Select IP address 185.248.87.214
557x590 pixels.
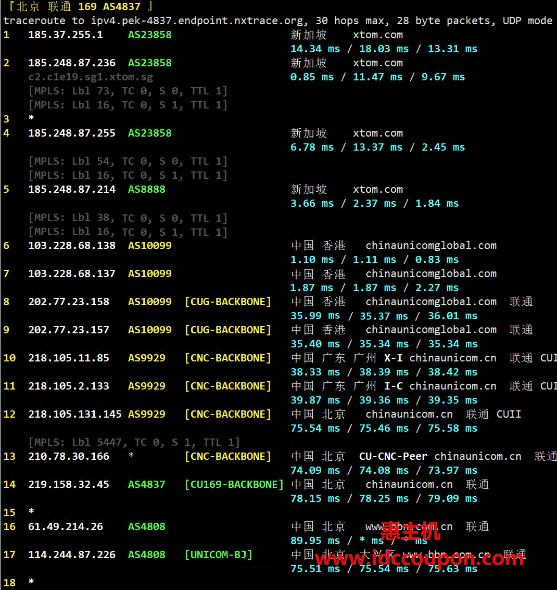[72, 189]
